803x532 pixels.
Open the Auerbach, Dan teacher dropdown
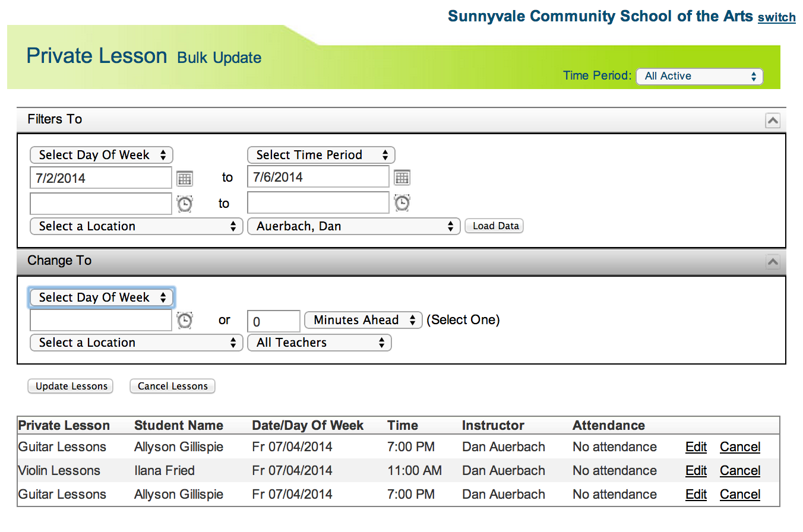click(353, 226)
